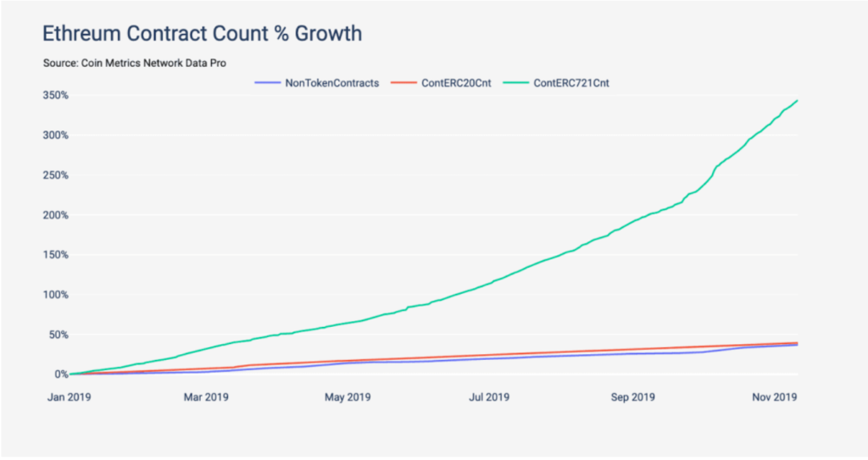The height and width of the screenshot is (460, 868).
Task: Click the green line's endpoint near 350%
Action: click(798, 101)
